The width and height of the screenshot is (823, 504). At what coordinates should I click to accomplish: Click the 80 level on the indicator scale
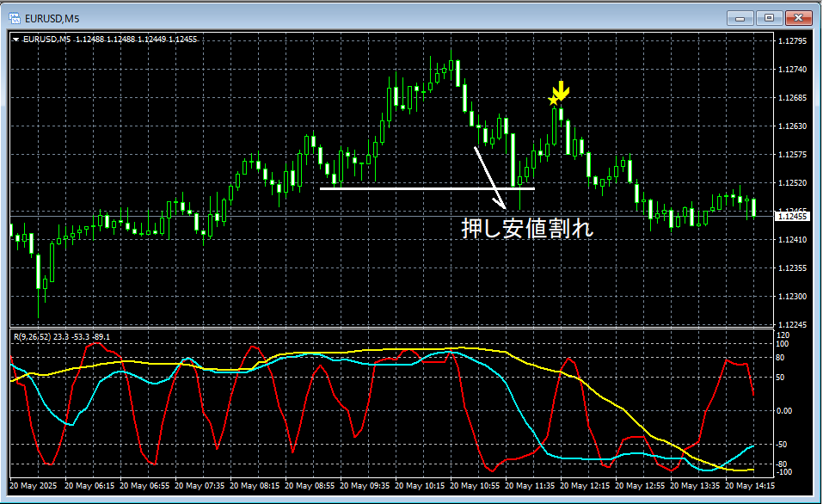[782, 358]
